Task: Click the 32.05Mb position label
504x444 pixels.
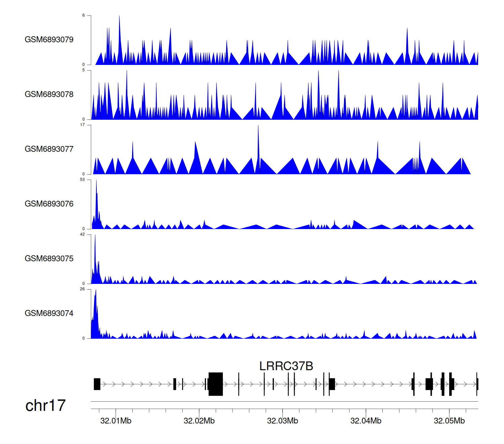Action: [x=449, y=421]
